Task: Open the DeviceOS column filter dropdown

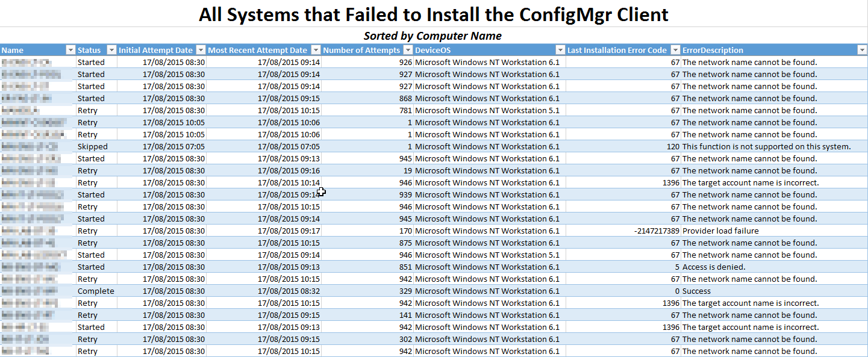Action: (x=560, y=51)
